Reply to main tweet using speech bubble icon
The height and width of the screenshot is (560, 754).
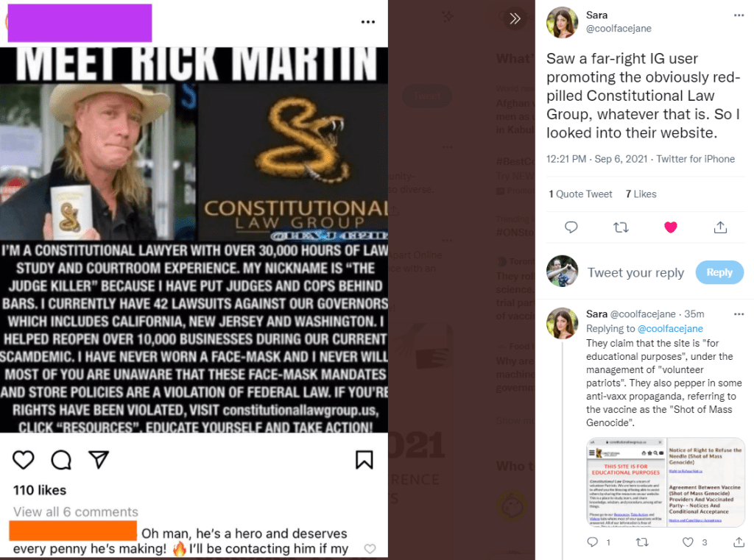tap(571, 227)
